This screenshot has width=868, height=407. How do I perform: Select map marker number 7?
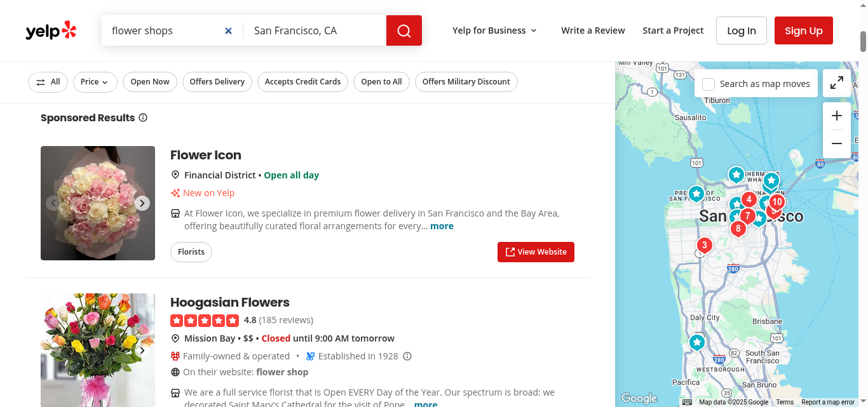pos(748,217)
